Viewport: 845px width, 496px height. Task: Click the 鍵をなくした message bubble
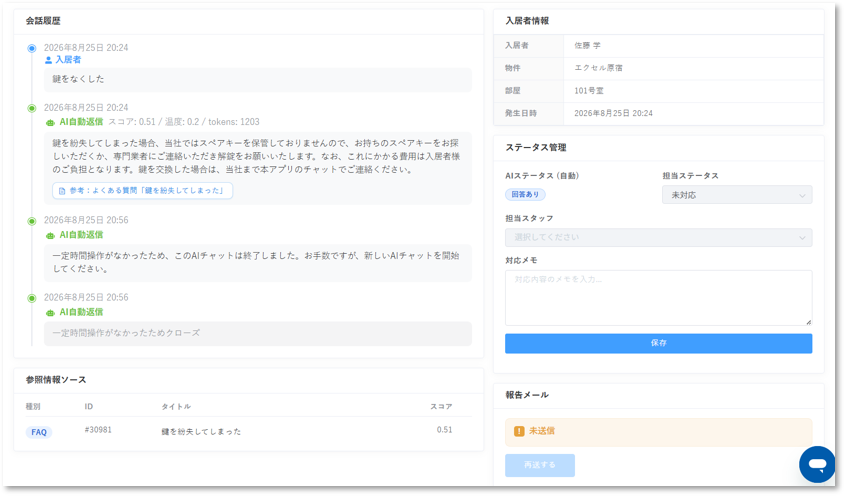[258, 79]
